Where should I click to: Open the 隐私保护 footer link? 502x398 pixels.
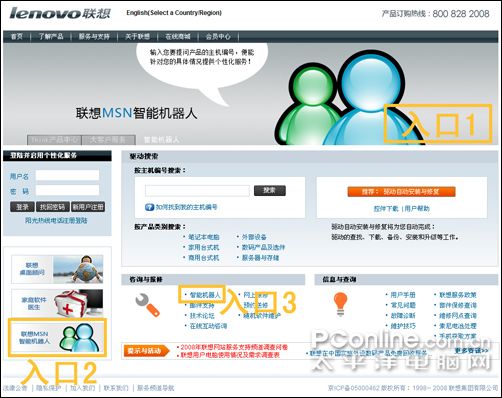pos(49,388)
